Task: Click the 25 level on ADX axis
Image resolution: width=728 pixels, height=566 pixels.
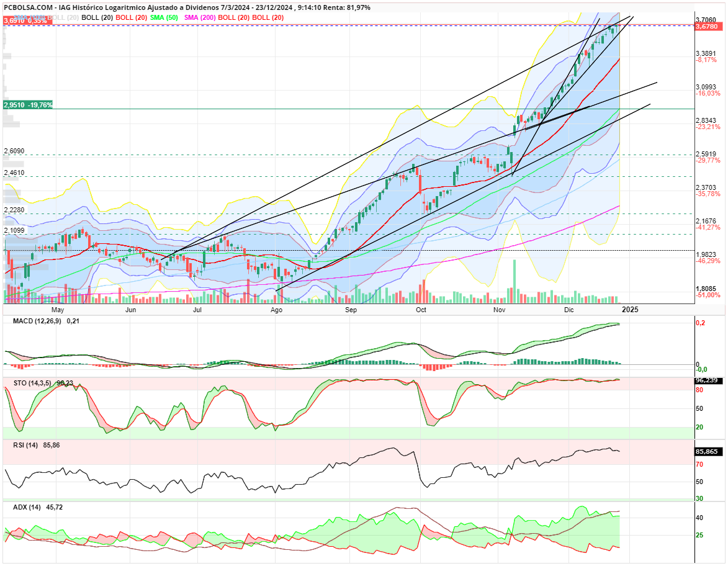Action: pos(699,536)
